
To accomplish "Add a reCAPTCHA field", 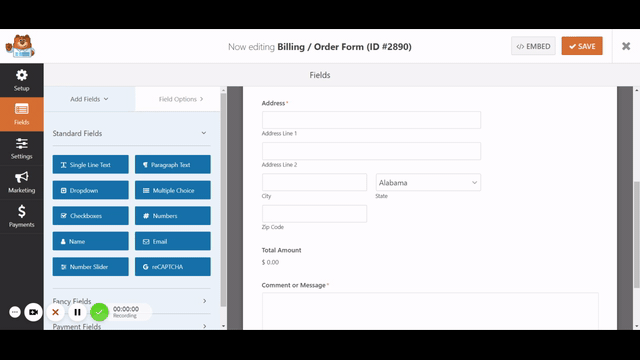I will (173, 267).
